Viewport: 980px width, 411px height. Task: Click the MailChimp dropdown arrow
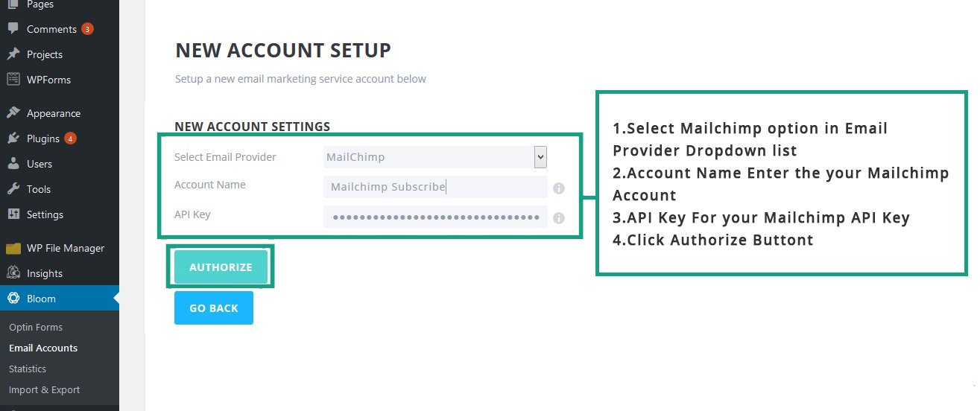pos(541,157)
